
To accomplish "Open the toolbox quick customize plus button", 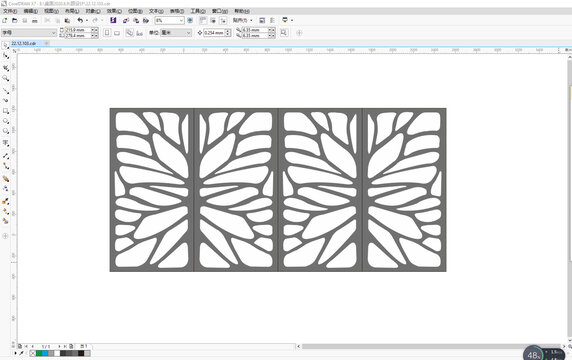I will [5, 236].
